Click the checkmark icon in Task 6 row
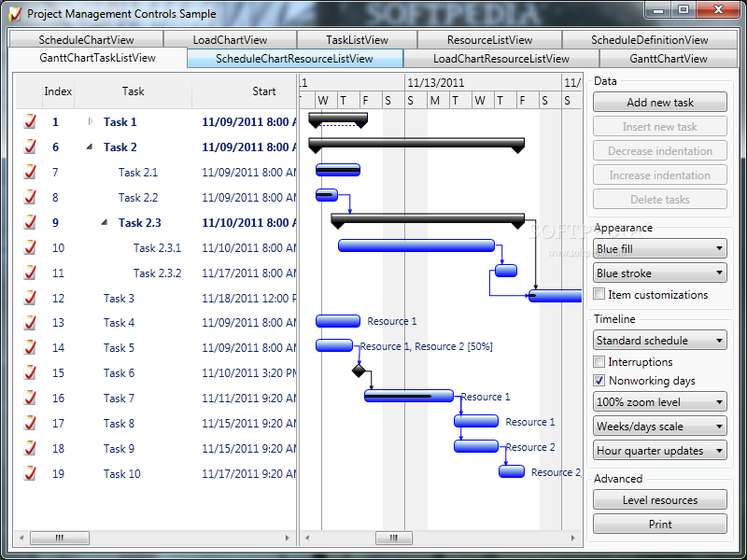 coord(30,373)
